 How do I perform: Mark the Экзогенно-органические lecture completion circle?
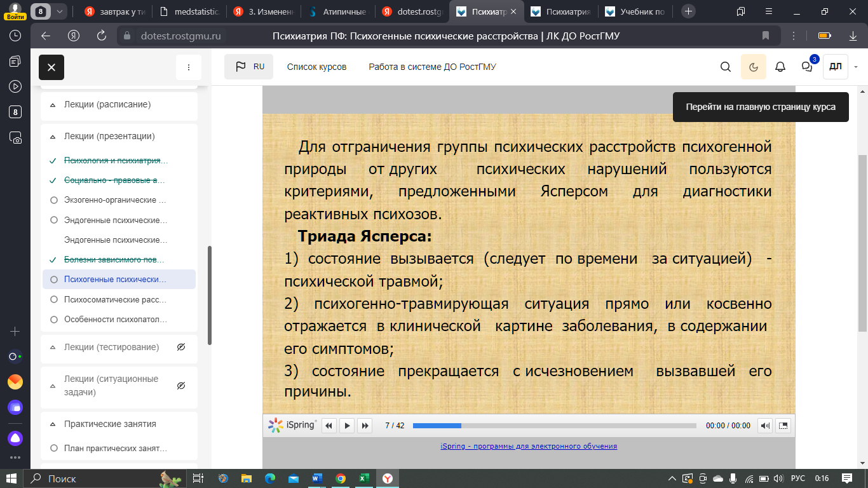pyautogui.click(x=53, y=200)
